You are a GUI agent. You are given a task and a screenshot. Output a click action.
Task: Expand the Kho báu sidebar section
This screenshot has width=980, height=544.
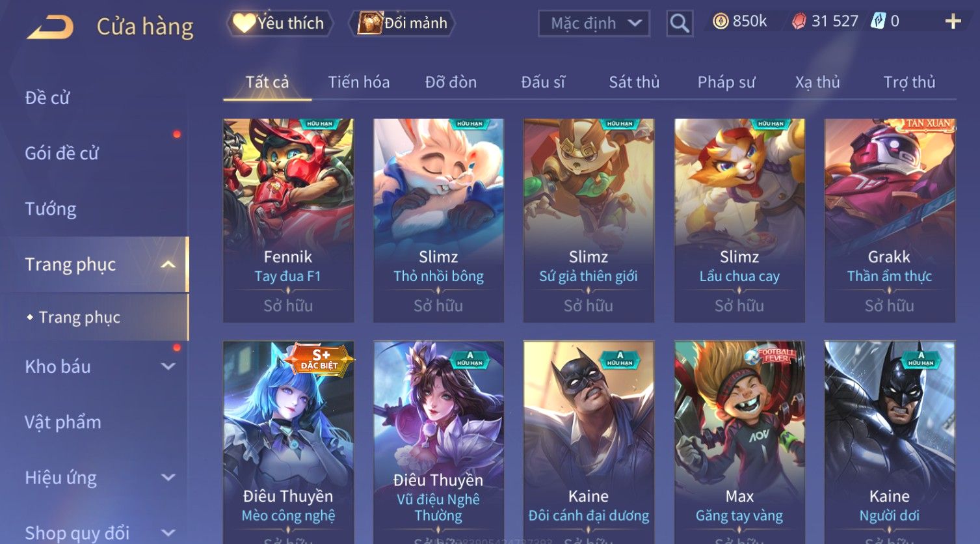click(x=168, y=366)
